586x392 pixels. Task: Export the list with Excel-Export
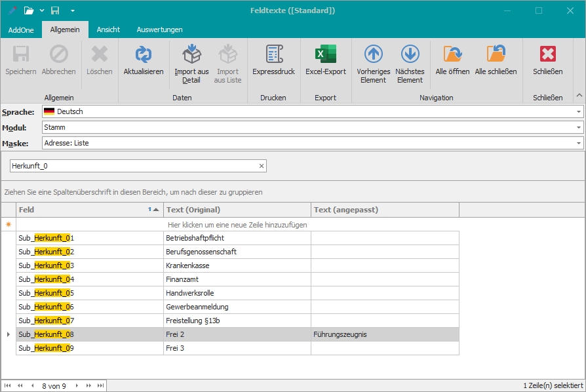[325, 54]
